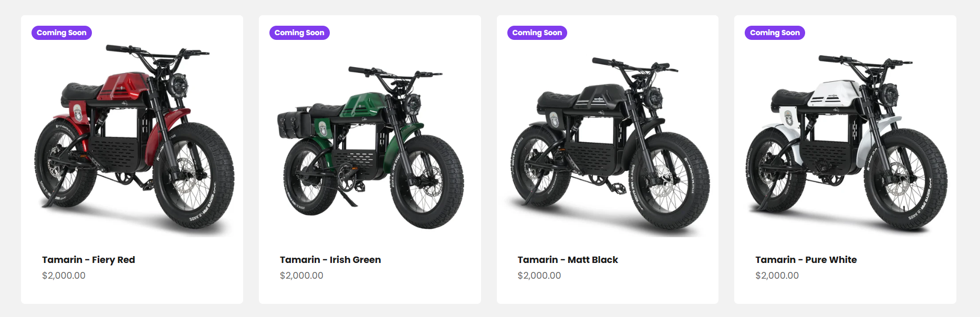Click Coming Soon badge on Pure White card
Viewport: 980px width, 317px height.
pyautogui.click(x=775, y=33)
